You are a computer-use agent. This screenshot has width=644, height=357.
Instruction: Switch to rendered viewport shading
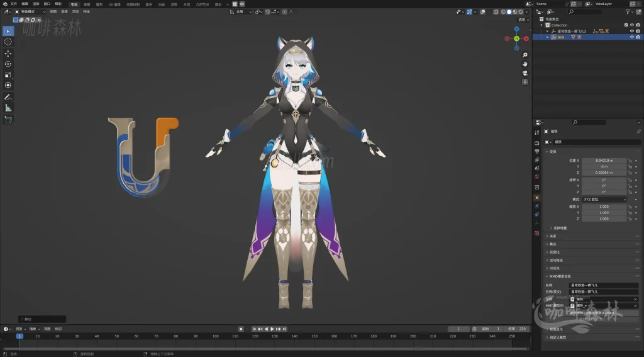pyautogui.click(x=521, y=12)
